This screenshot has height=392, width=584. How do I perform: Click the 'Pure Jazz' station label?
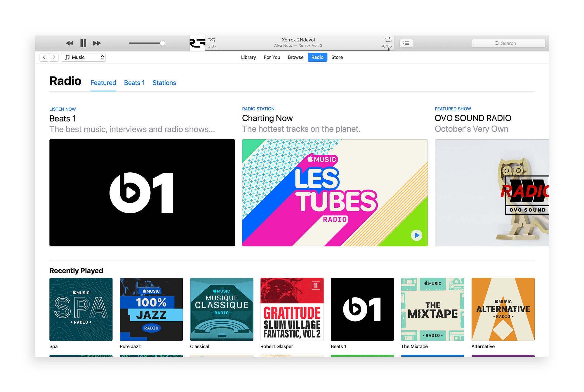click(x=130, y=346)
